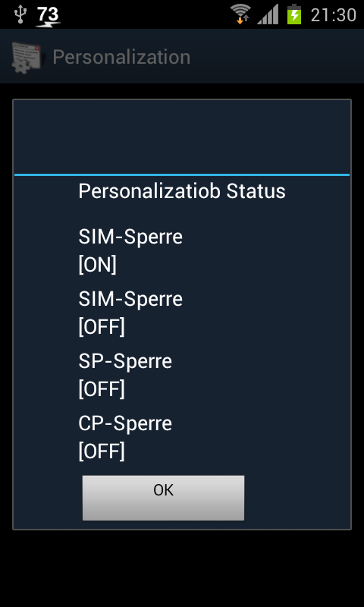Tap the cellular signal bars icon
Screen dimensions: 364x607
[x=268, y=14]
